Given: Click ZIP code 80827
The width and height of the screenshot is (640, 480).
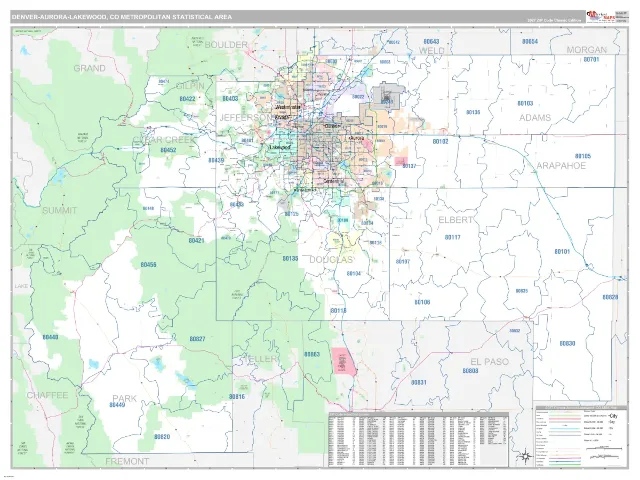Looking at the screenshot, I should pos(198,339).
